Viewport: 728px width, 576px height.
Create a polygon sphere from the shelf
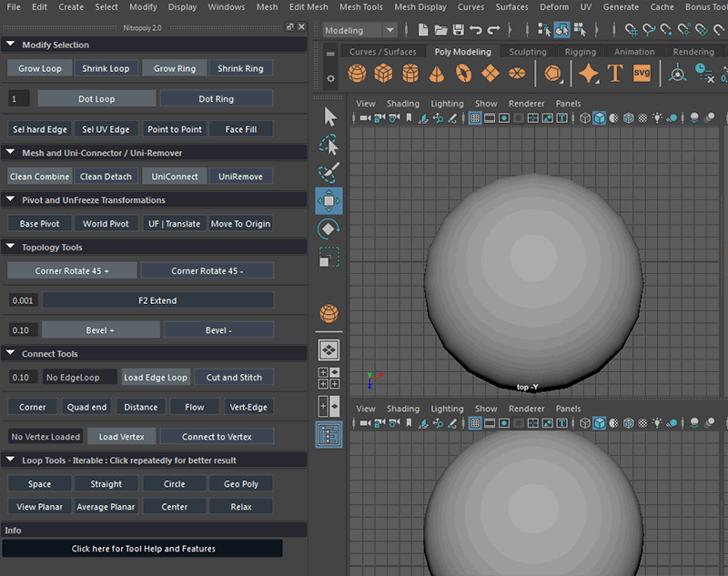[x=358, y=73]
